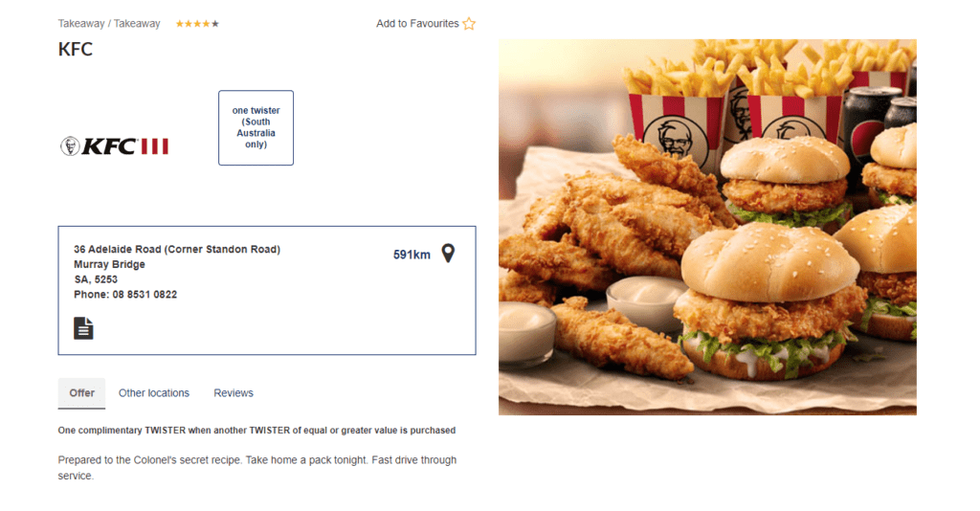Click the complimentary TWISTER offer description
The height and width of the screenshot is (511, 980).
(x=256, y=431)
